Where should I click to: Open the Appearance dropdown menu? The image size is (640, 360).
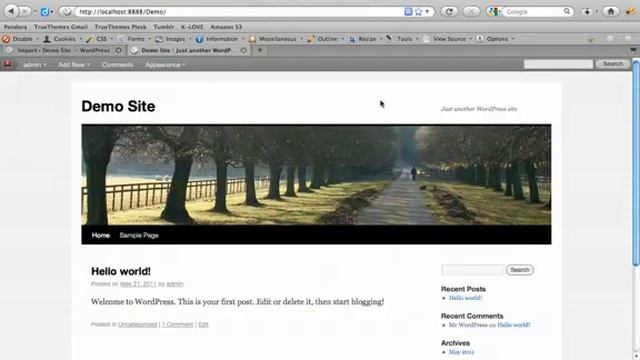pos(165,64)
